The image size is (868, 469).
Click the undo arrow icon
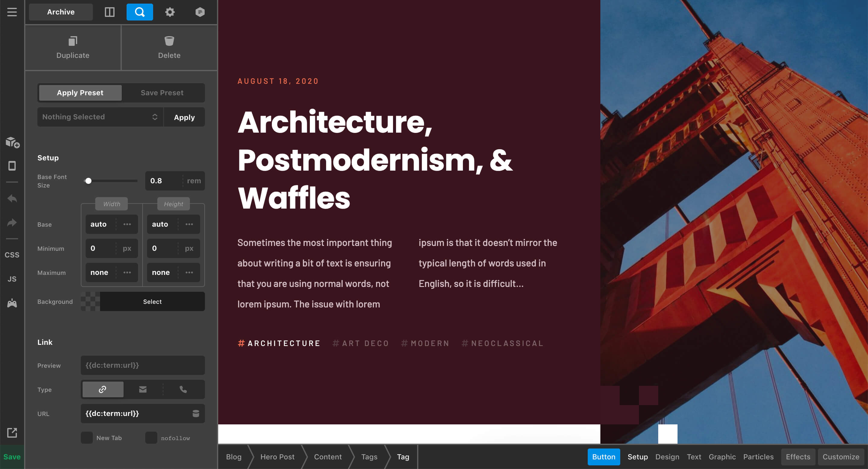point(12,198)
